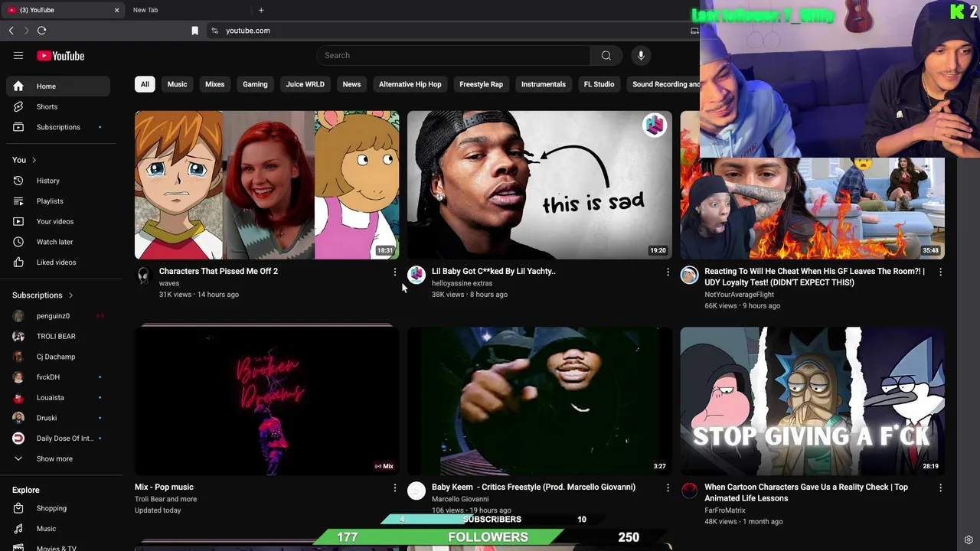This screenshot has width=980, height=551.
Task: Go back with browser back arrow
Action: tap(11, 31)
